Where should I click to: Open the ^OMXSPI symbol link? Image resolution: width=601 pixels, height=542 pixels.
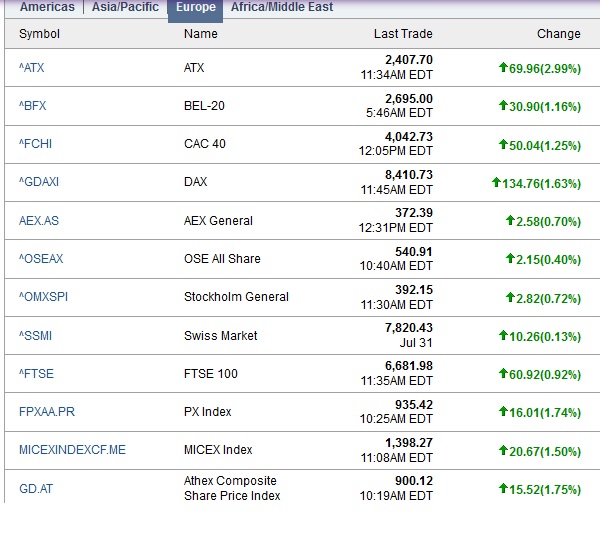pyautogui.click(x=43, y=297)
